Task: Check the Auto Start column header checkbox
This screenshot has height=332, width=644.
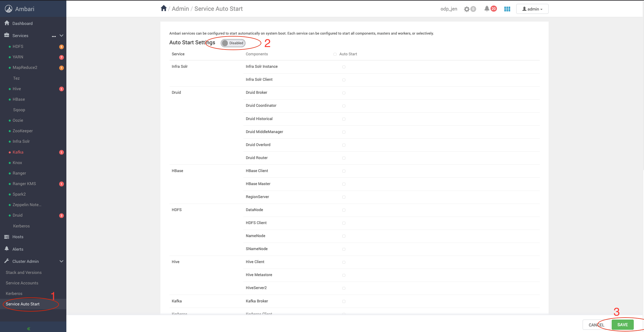Action: 335,54
